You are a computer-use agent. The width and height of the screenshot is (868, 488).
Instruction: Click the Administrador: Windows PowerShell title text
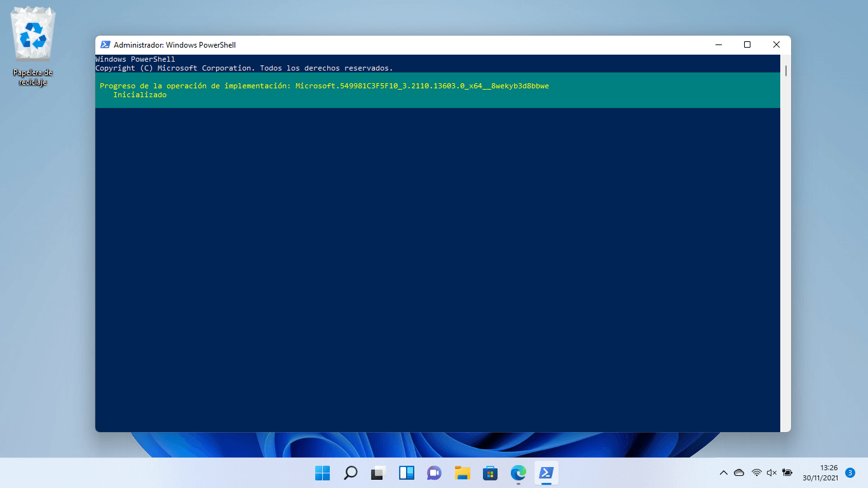point(175,45)
